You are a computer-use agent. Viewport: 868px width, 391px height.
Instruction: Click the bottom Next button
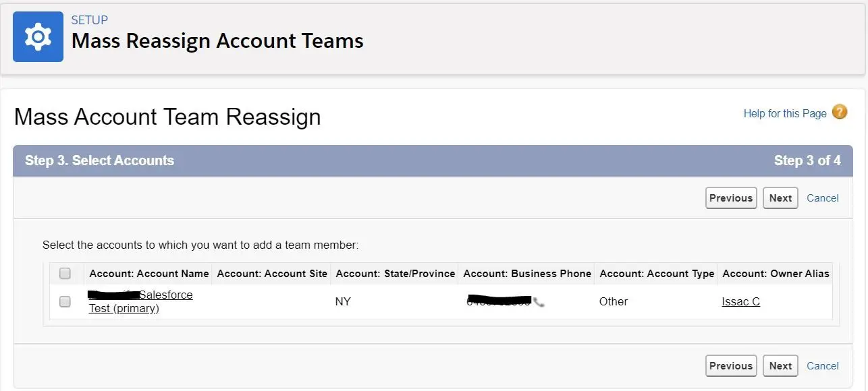780,366
